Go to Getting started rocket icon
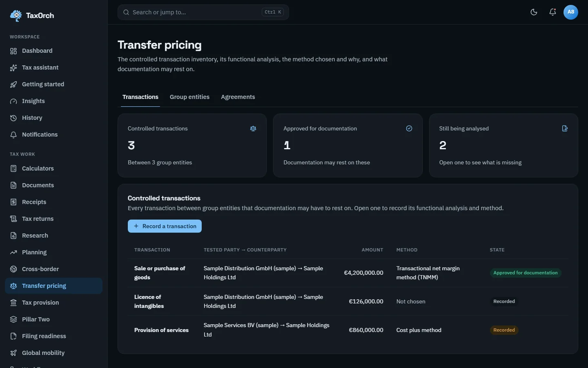 [13, 84]
